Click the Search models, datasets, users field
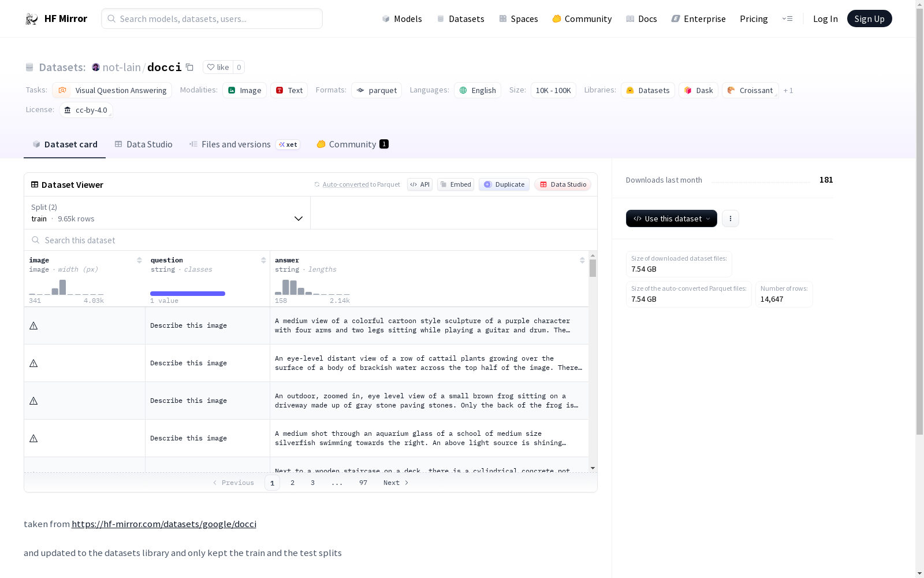The image size is (924, 578). (x=212, y=18)
